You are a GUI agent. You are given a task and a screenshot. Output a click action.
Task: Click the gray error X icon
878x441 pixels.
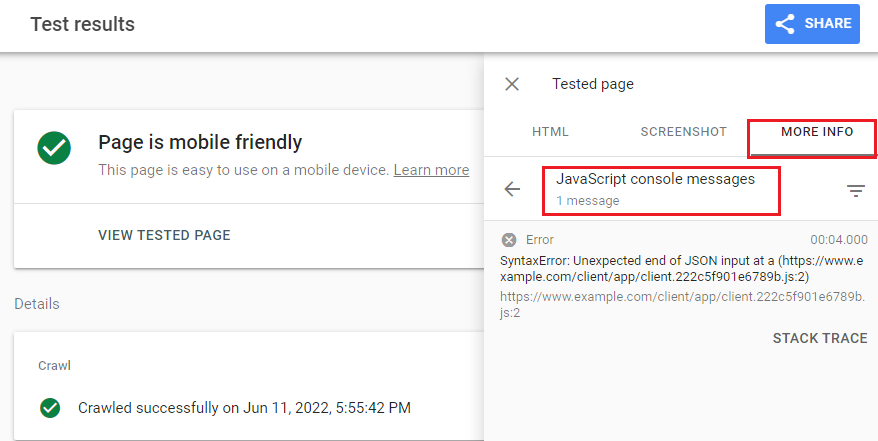(508, 240)
